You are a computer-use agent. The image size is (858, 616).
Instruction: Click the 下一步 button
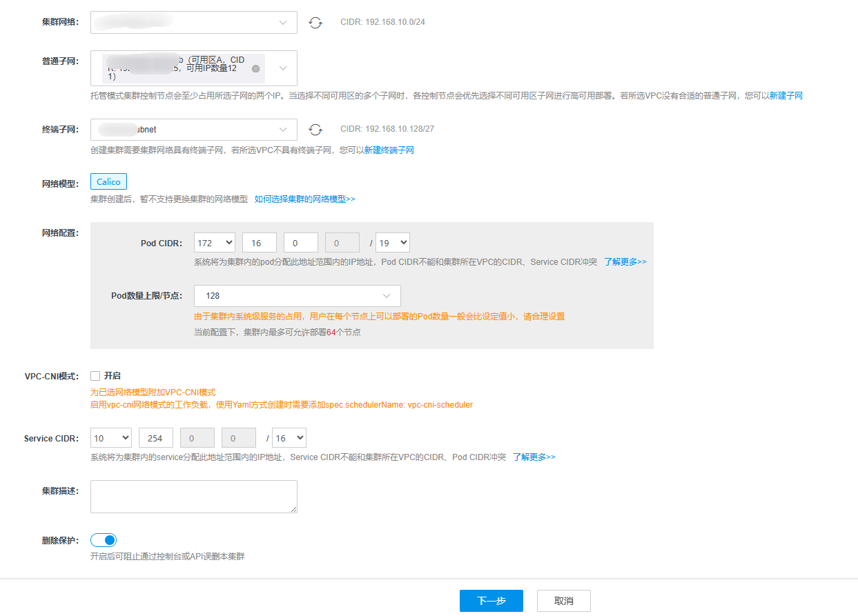tap(491, 601)
